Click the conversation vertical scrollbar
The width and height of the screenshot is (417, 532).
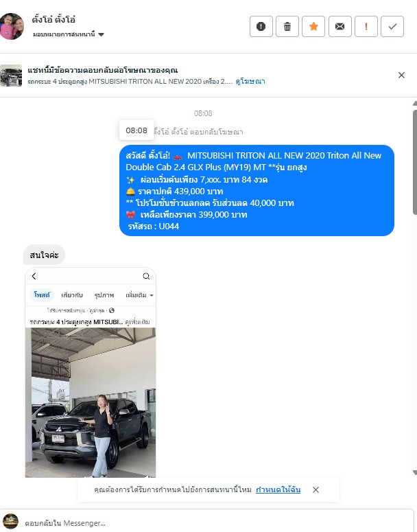pyautogui.click(x=415, y=162)
